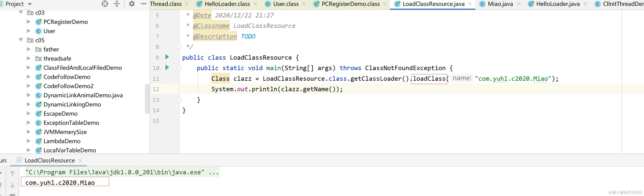Switch to the User.class tab

[286, 4]
